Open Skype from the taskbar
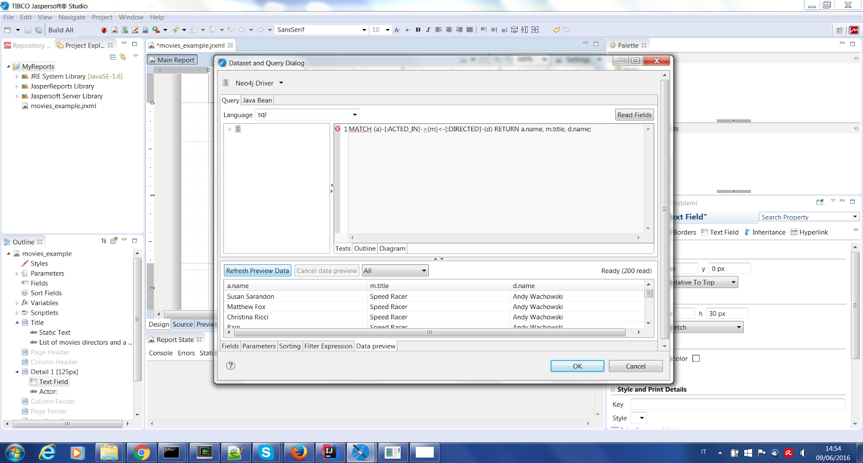 pyautogui.click(x=266, y=453)
